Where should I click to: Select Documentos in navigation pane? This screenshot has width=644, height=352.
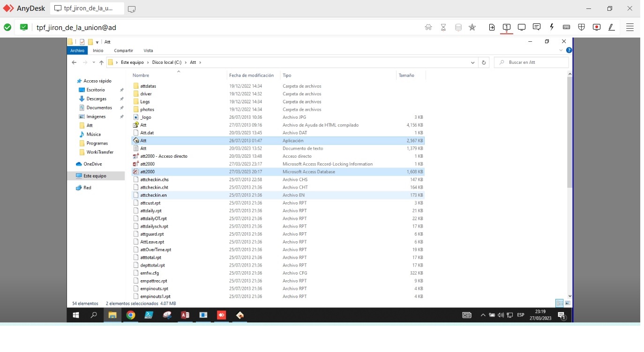[x=99, y=107]
